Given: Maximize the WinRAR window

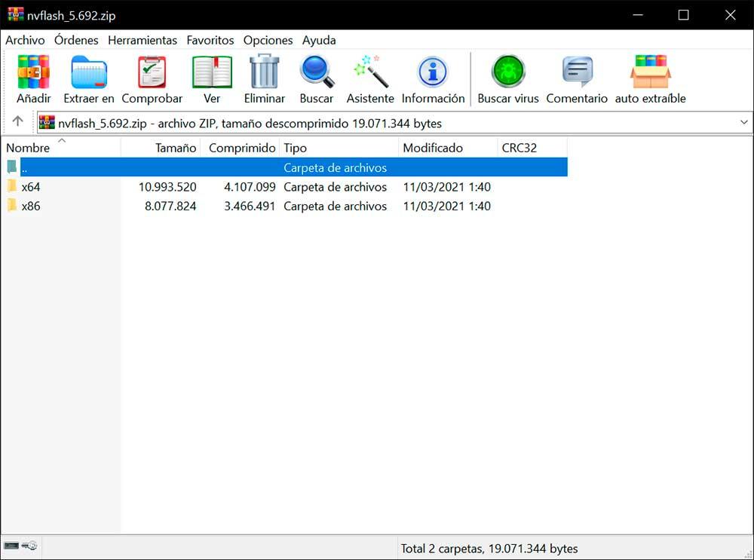Looking at the screenshot, I should click(x=683, y=15).
